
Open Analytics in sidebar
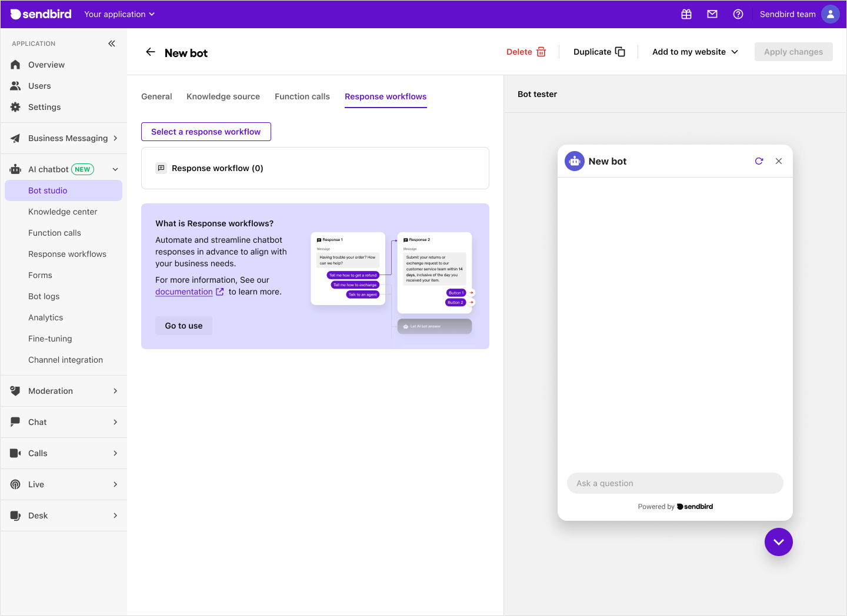point(46,317)
